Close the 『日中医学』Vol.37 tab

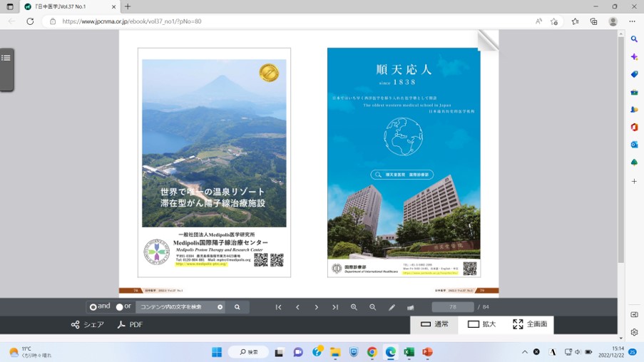click(114, 6)
